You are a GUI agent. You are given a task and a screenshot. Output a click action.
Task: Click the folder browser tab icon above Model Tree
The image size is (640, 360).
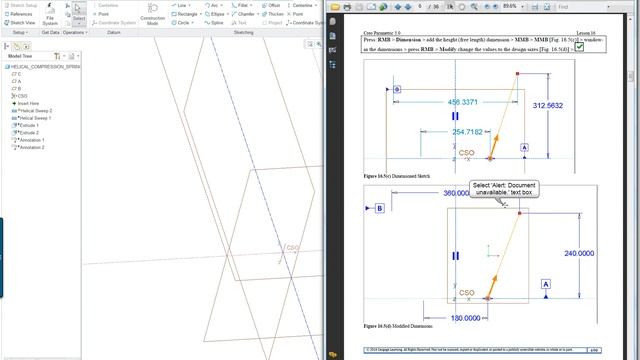click(x=16, y=46)
